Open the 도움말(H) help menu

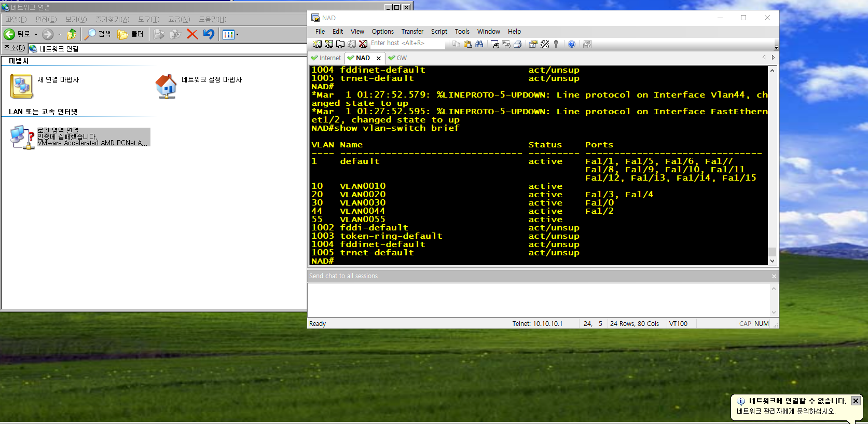212,19
